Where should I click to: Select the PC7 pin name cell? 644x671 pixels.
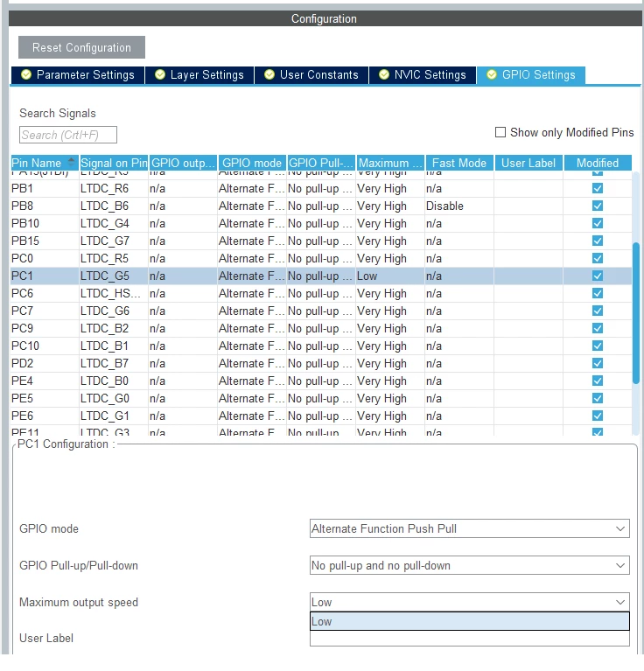(x=45, y=311)
